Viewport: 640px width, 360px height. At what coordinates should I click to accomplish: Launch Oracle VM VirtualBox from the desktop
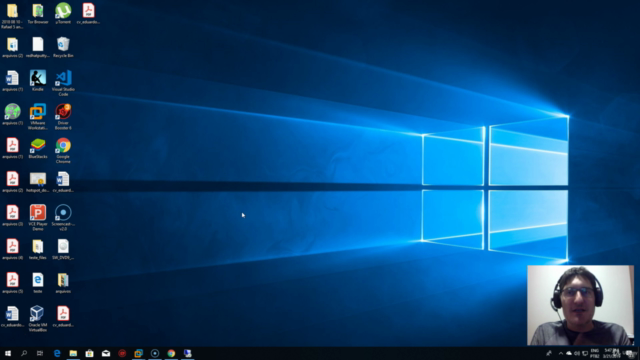click(x=38, y=319)
